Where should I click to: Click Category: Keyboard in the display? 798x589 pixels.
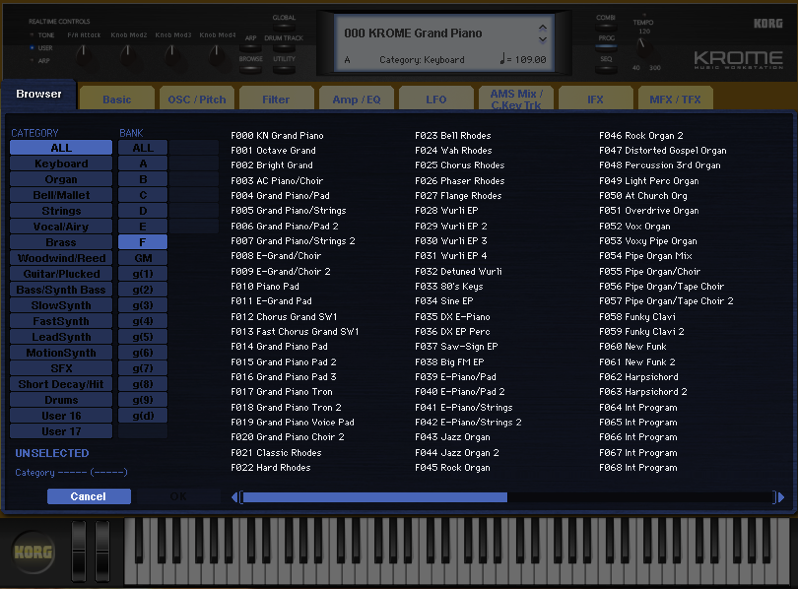point(421,60)
